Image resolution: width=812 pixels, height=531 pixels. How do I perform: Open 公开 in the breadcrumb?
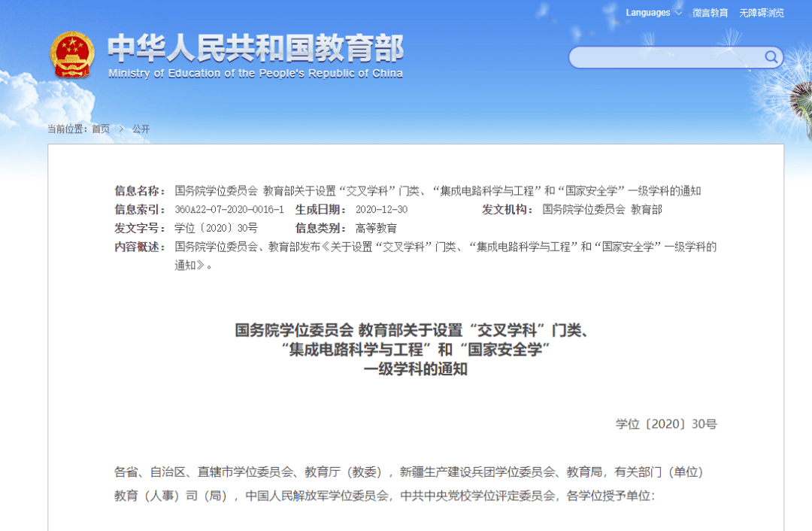pos(141,129)
